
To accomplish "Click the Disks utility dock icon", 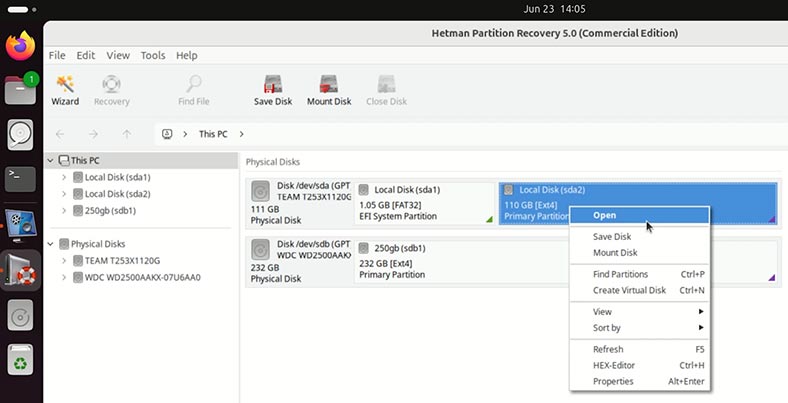I will click(x=21, y=135).
